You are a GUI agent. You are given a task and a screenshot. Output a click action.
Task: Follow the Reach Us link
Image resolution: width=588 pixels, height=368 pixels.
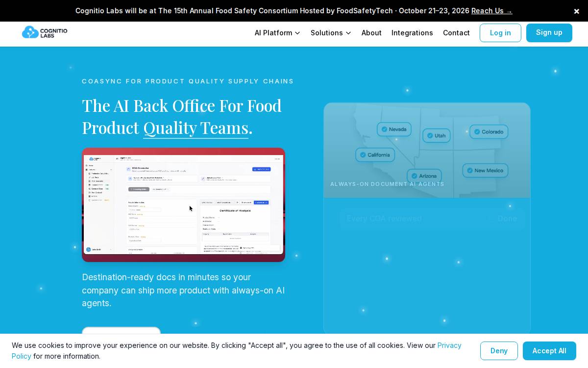[491, 11]
